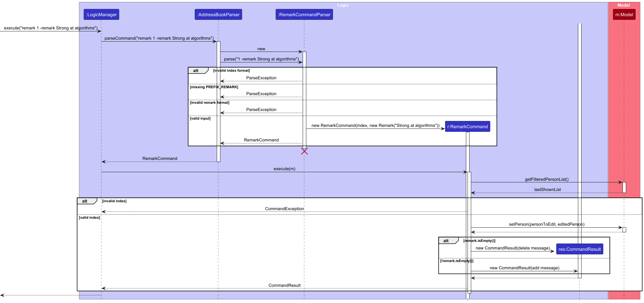Click the Model frame title bar
Viewport: 644px width, 303px height.
pyautogui.click(x=623, y=5)
